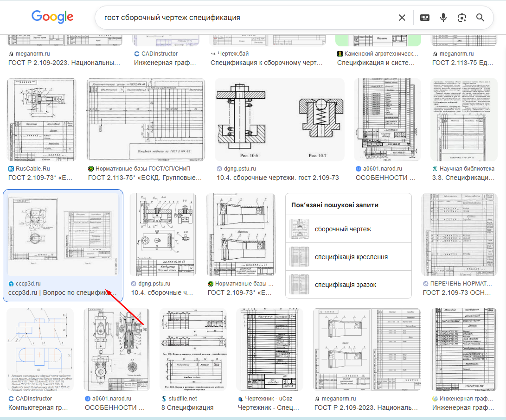Select dgng.pstu.ru Кондуктор drawing thumbnail
This screenshot has width=506, height=420.
163,235
